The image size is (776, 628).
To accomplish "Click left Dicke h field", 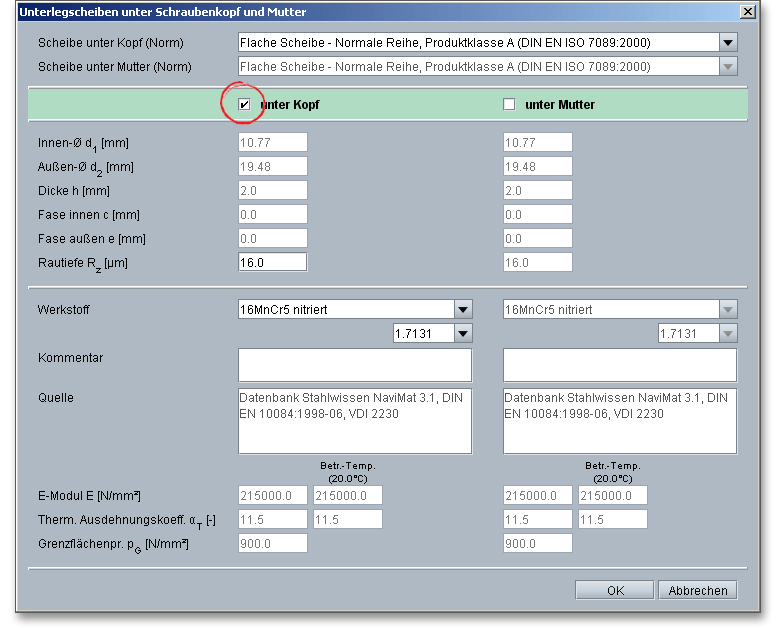I will point(272,191).
